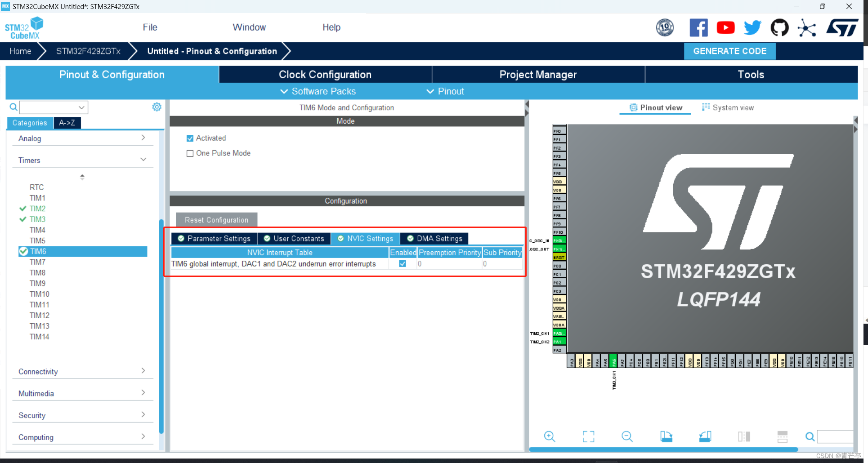Switch to System view

pos(728,108)
